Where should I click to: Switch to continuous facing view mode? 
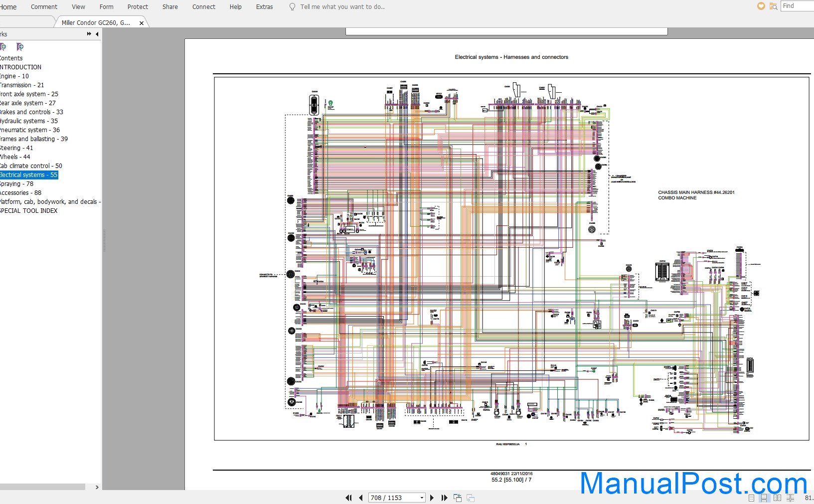(x=790, y=498)
